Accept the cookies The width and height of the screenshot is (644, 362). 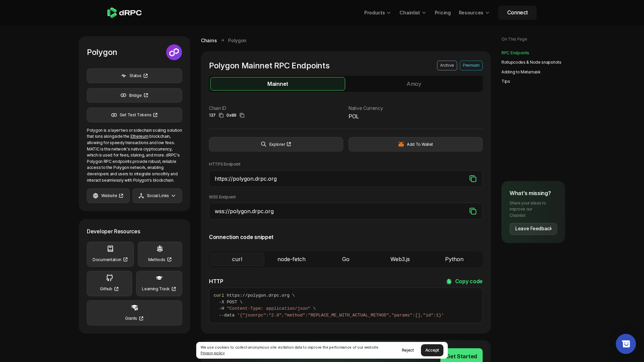click(432, 350)
